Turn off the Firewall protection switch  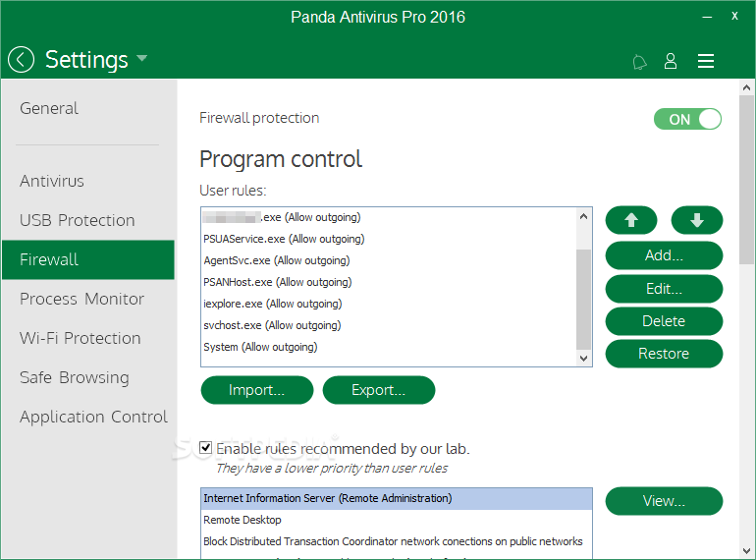tap(687, 119)
